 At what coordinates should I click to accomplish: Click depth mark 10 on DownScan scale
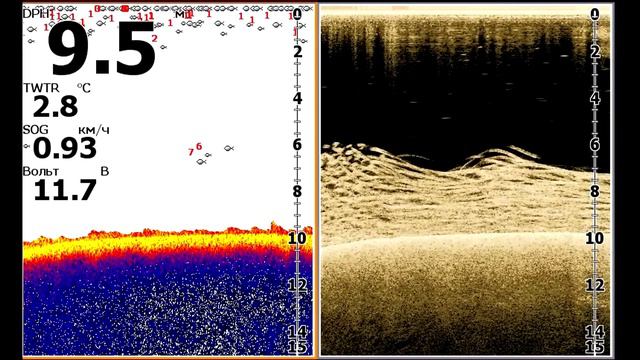(x=595, y=238)
